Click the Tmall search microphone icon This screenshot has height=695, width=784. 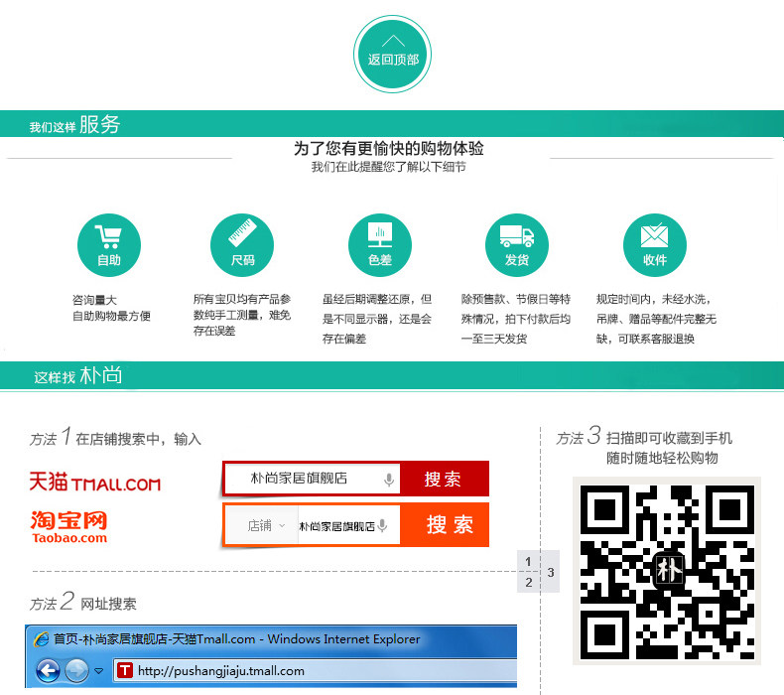pos(388,480)
